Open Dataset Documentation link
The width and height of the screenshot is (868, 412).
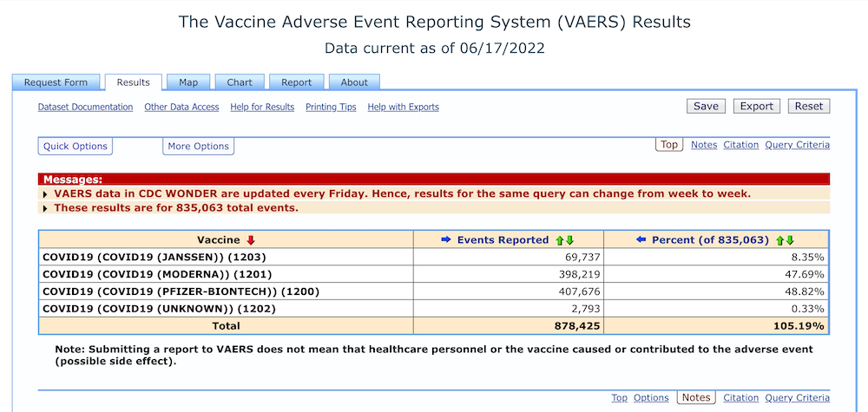[x=85, y=108]
